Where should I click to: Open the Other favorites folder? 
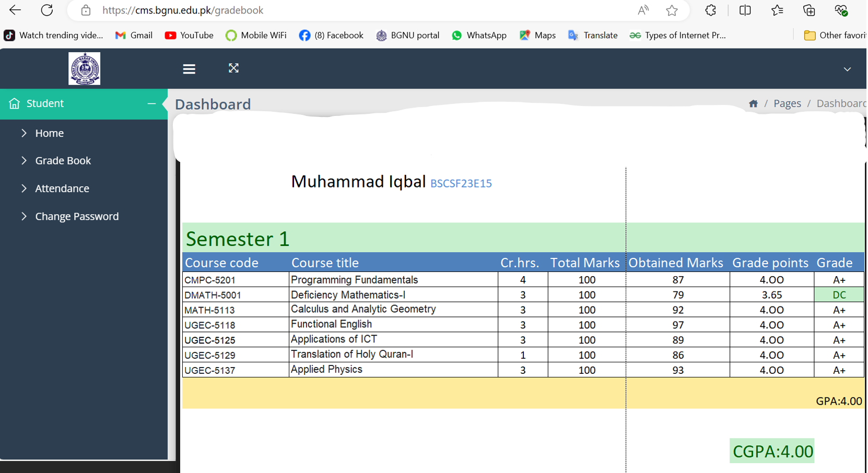pyautogui.click(x=835, y=36)
